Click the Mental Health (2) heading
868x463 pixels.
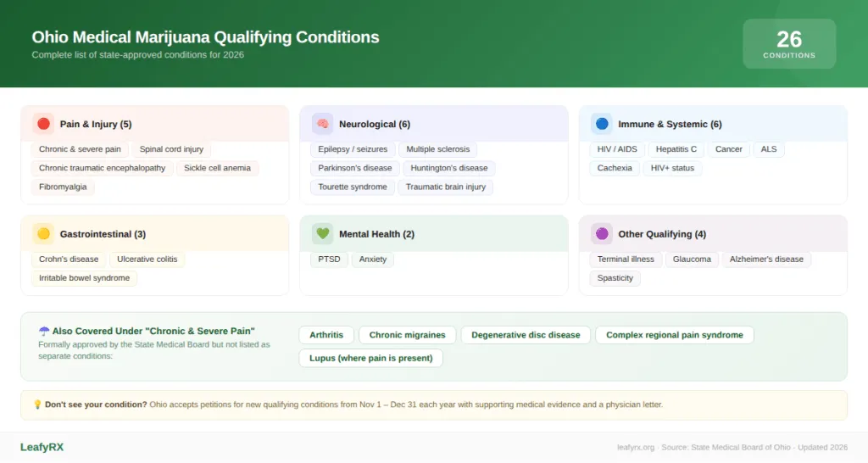[376, 234]
